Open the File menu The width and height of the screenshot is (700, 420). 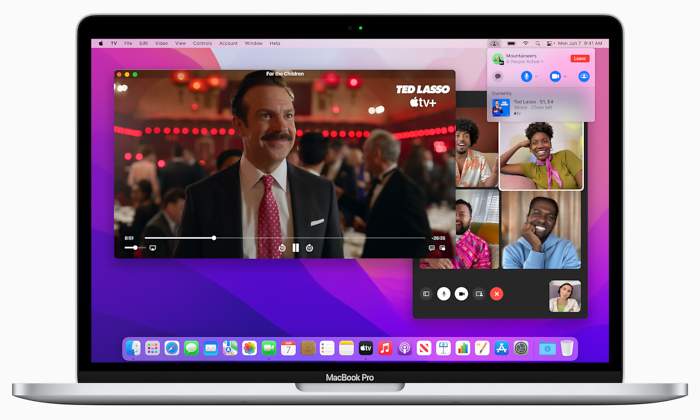coord(128,43)
